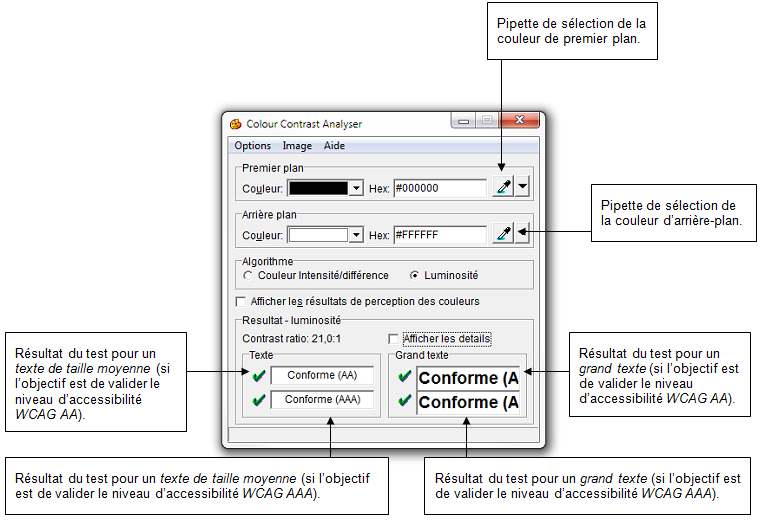Expand arrow next to foreground eyedropper

pos(522,187)
